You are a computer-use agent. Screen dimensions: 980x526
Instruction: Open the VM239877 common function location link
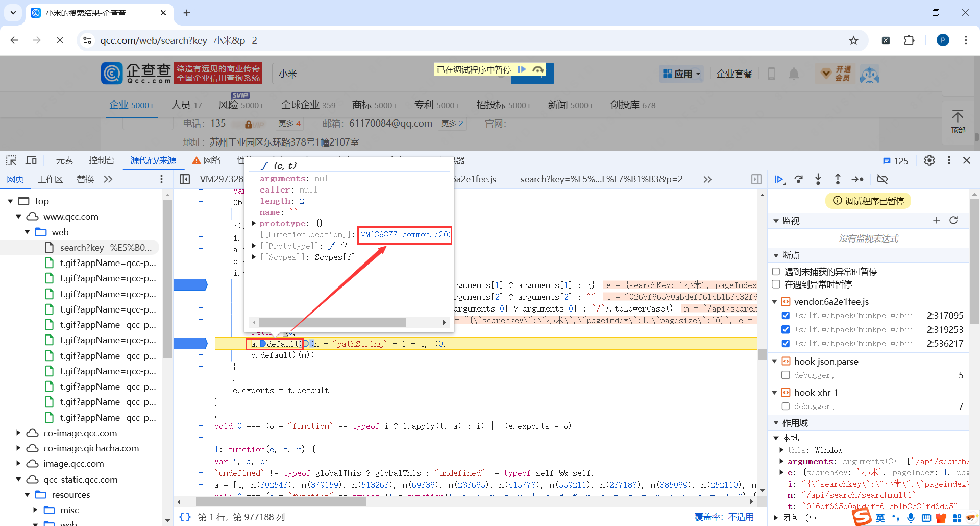click(x=405, y=235)
